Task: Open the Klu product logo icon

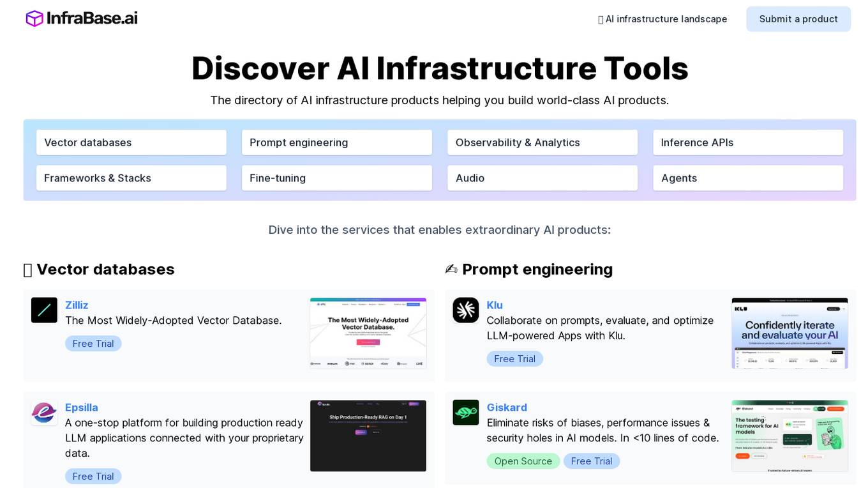Action: click(466, 310)
